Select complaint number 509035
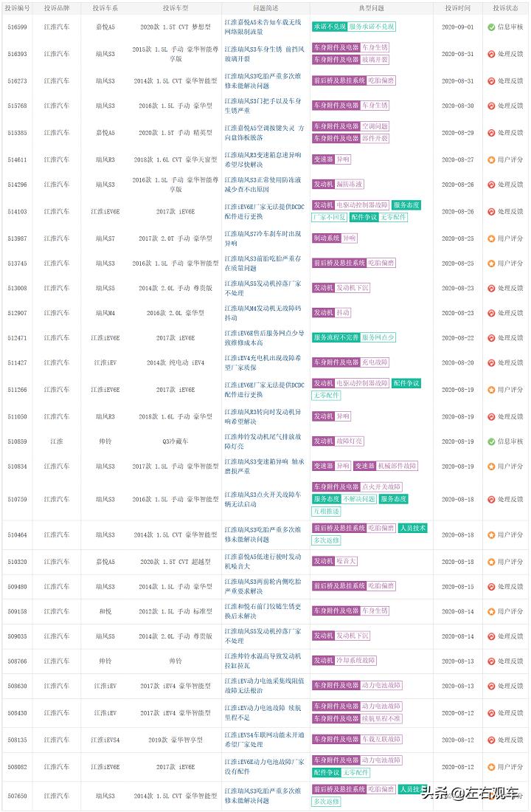Screen dimensions: 531x812 [18, 636]
